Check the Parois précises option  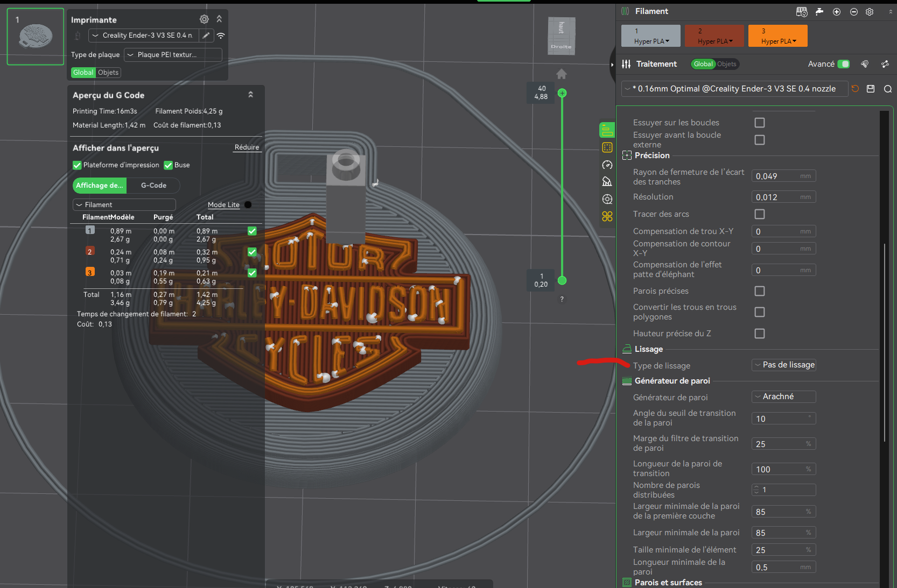[759, 291]
